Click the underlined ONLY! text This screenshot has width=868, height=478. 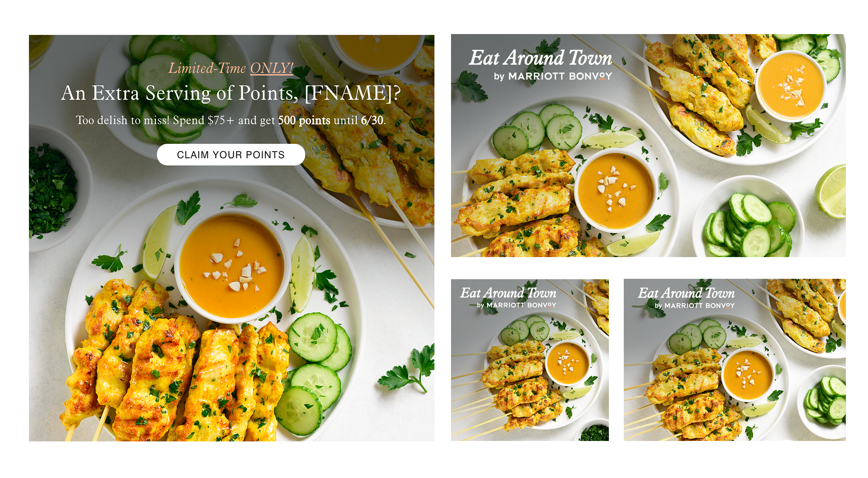(x=271, y=68)
